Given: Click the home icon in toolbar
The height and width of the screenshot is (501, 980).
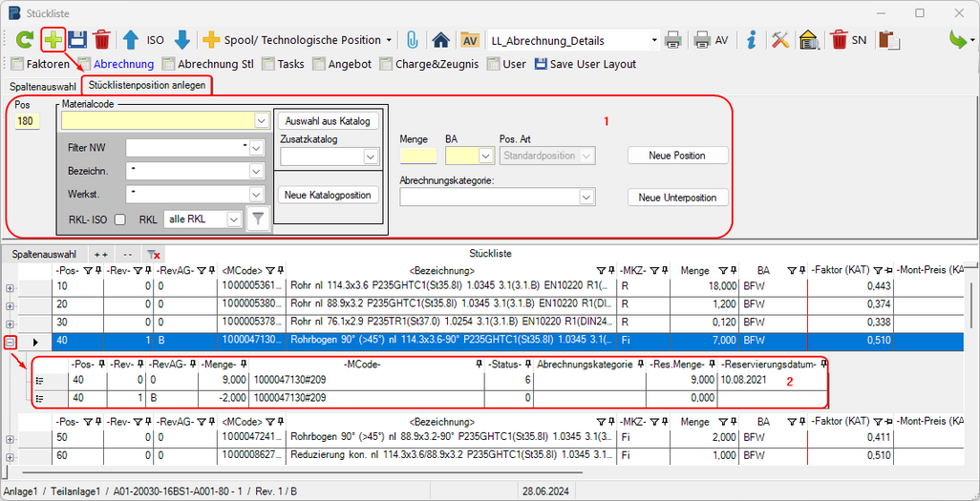Looking at the screenshot, I should (440, 40).
